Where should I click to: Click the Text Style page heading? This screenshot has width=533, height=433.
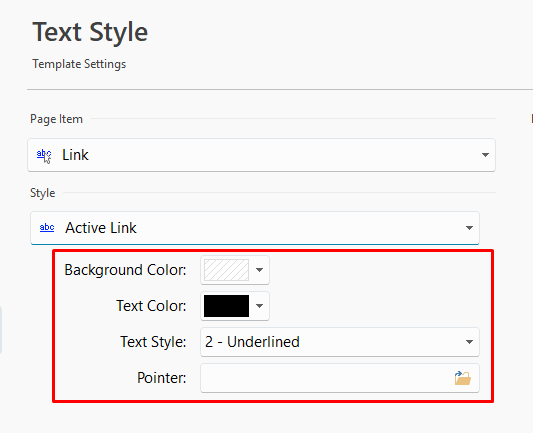click(x=90, y=32)
